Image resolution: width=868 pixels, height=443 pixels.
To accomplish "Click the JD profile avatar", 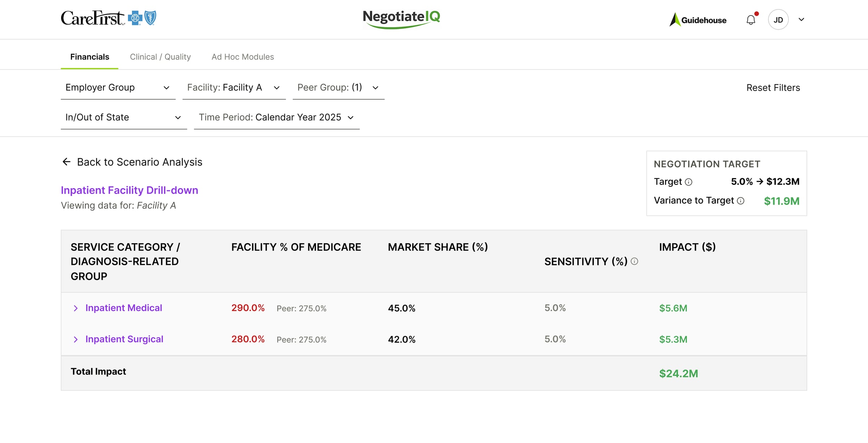I will click(778, 20).
